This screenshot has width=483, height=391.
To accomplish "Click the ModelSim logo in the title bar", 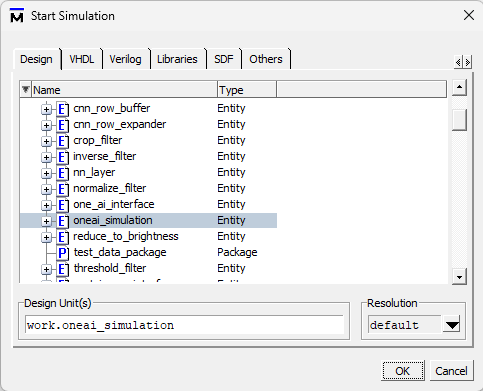I will 17,16.
